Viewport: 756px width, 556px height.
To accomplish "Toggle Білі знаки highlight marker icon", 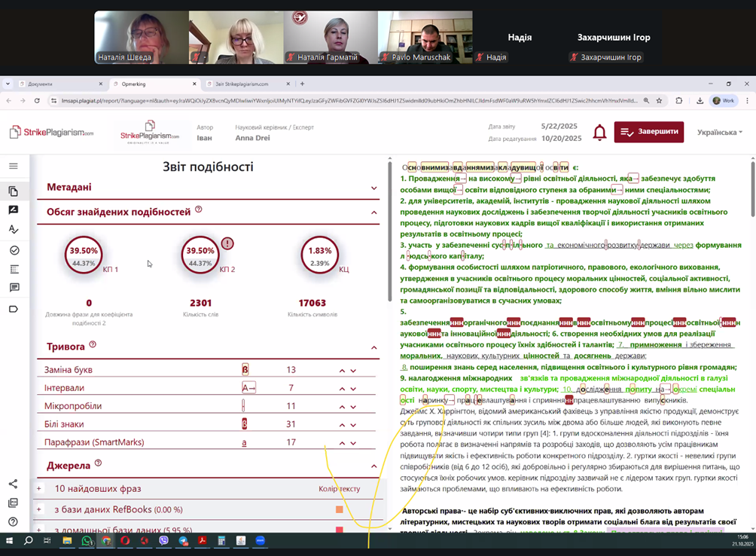I will [x=245, y=424].
